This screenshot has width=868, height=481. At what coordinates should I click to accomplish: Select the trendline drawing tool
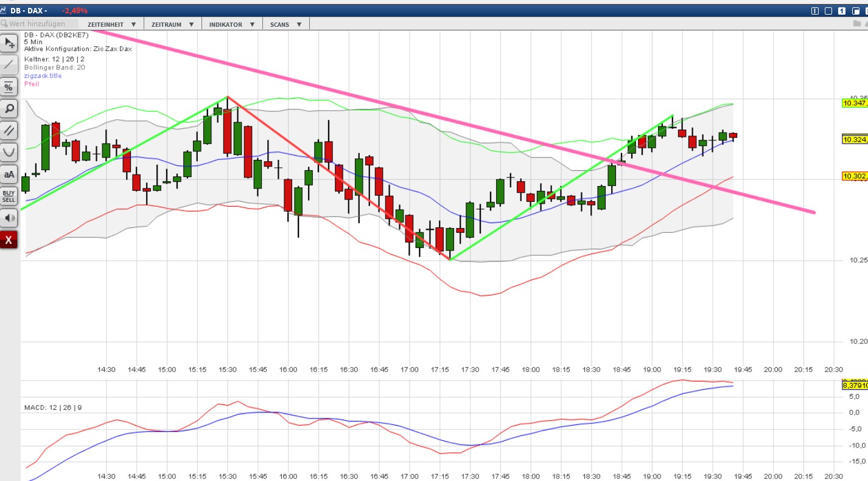tap(9, 64)
